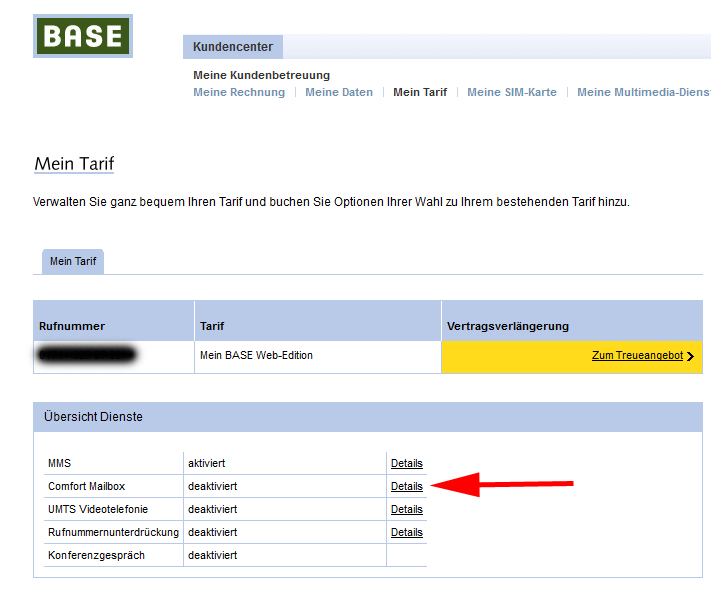Click the Übersicht Dienste panel header
Screen dimensions: 711x589
(368, 417)
